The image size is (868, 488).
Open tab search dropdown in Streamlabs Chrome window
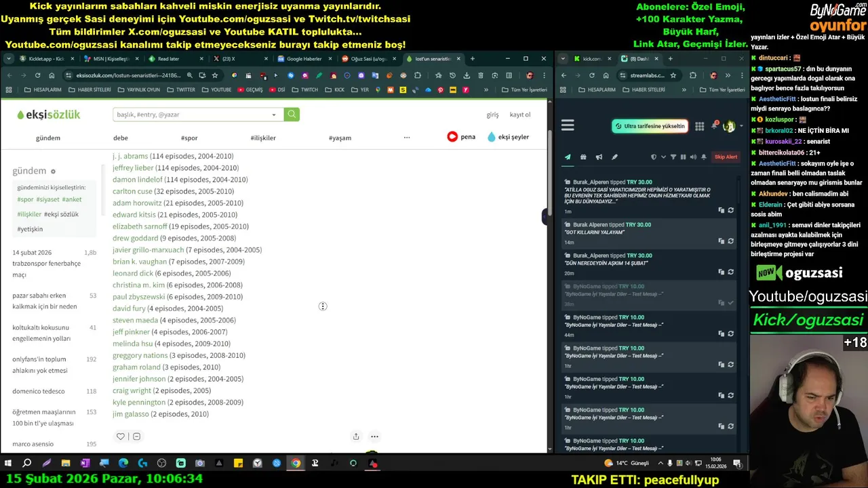pos(563,59)
